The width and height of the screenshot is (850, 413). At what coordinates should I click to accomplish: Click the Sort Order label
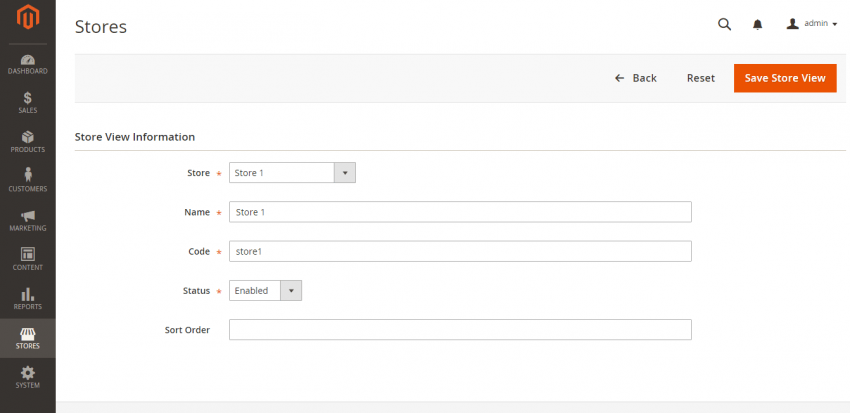[187, 330]
